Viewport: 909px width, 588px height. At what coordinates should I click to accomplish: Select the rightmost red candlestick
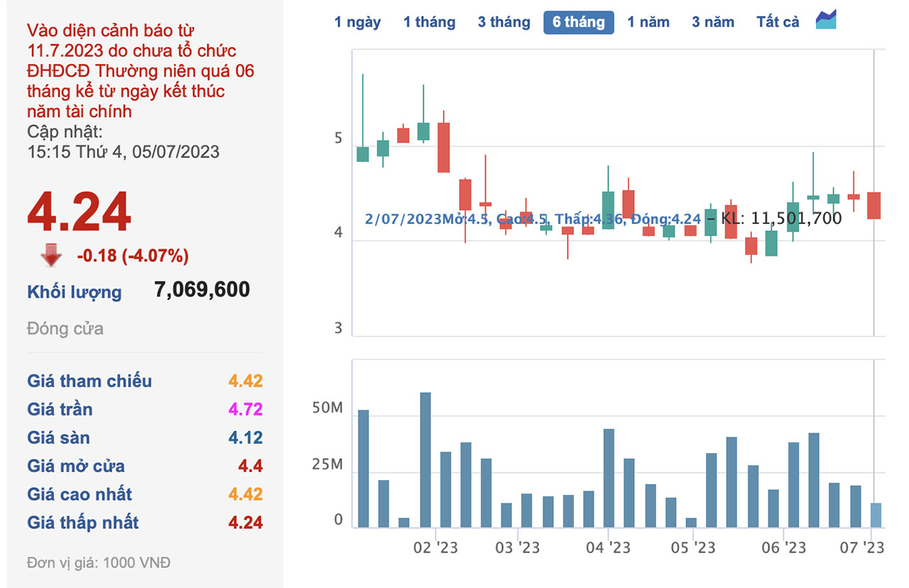click(x=874, y=205)
